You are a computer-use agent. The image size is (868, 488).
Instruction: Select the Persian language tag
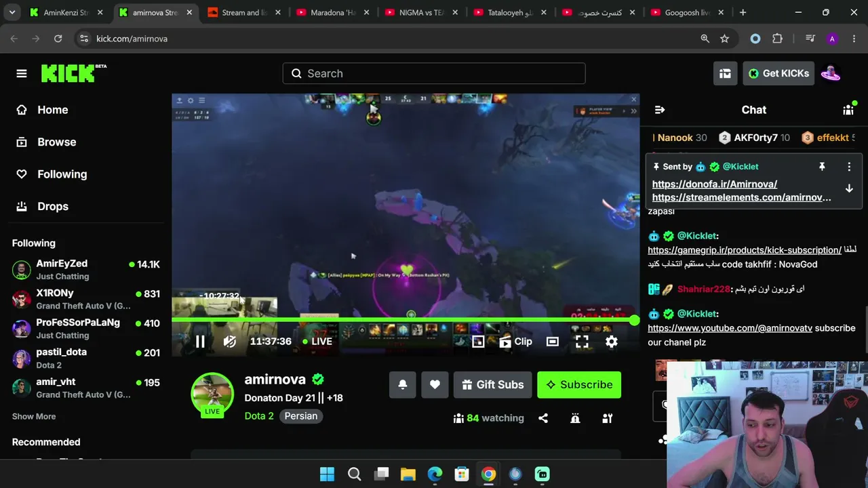tap(301, 416)
